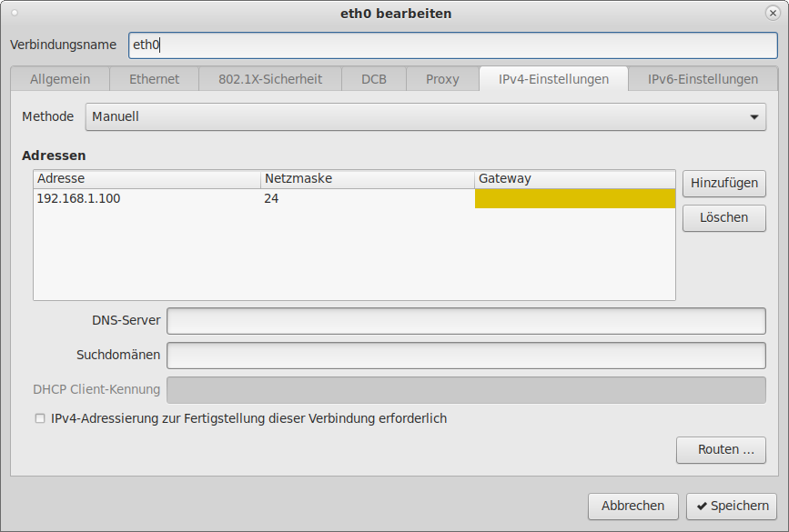Open the 802.1X-Sicherheit tab

[x=270, y=79]
